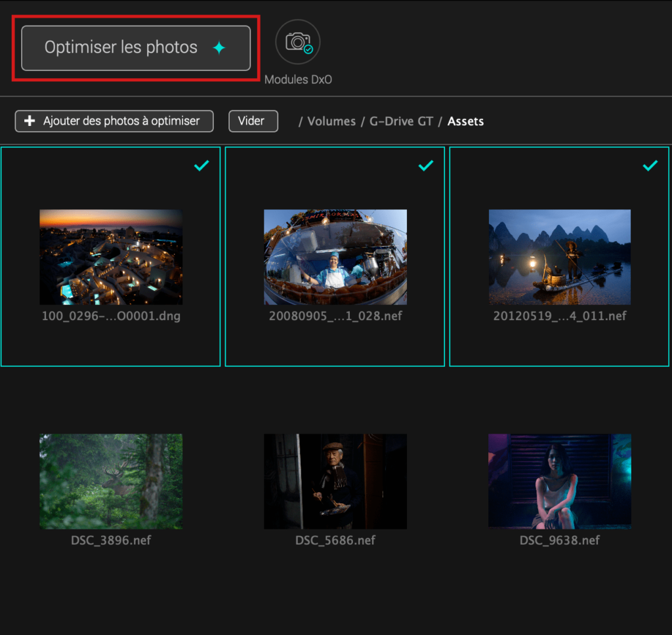The height and width of the screenshot is (635, 672).
Task: Select the DSC_9638.nef neon portrait thumbnail
Action: coord(560,481)
